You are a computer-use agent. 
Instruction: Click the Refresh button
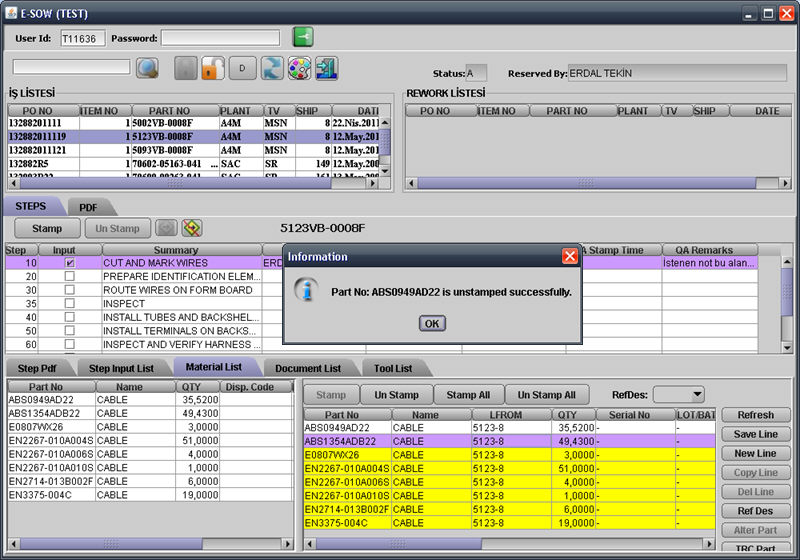[756, 415]
